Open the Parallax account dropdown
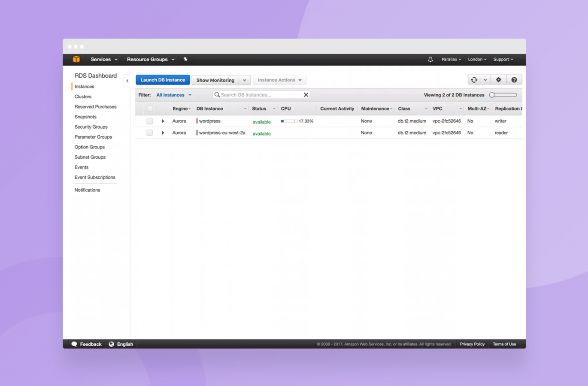 click(451, 59)
